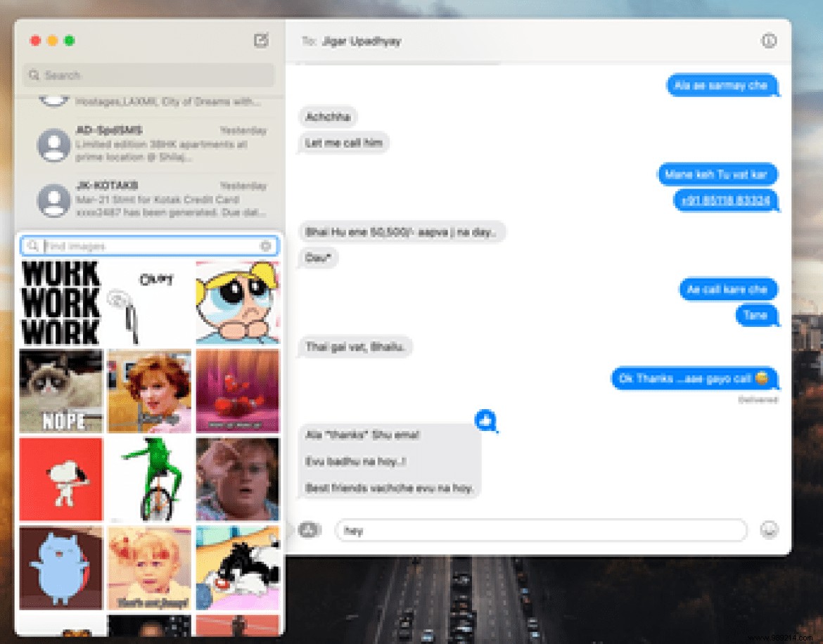Click the blue Tapback reply icon
Viewport: 823px width, 644px height.
coord(486,420)
